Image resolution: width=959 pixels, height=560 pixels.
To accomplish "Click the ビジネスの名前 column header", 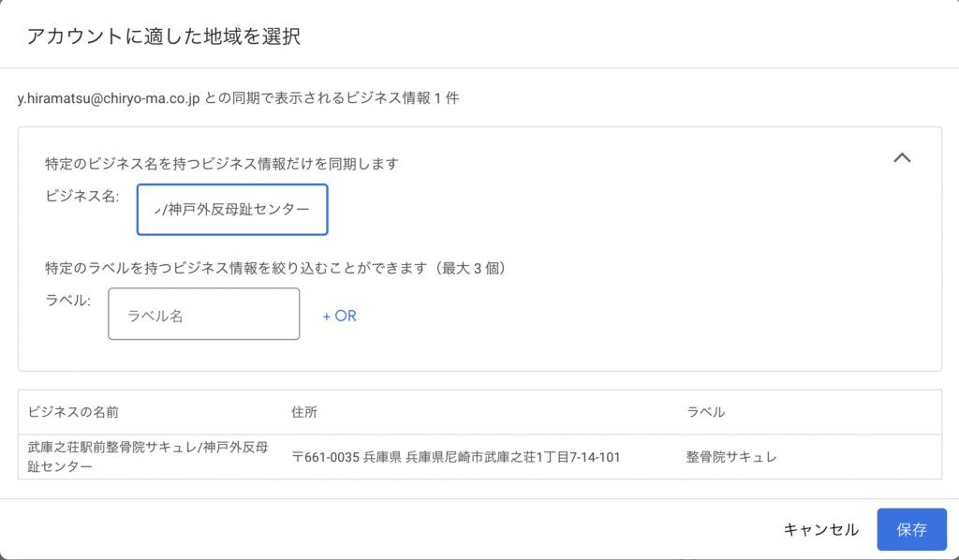I will [x=73, y=412].
